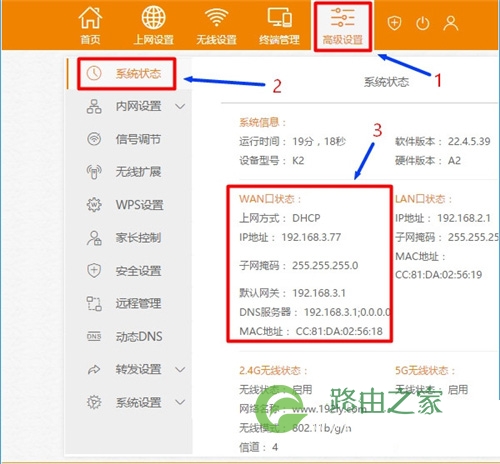Switch to the 上网设置 tab label
This screenshot has width=500, height=464.
(153, 40)
